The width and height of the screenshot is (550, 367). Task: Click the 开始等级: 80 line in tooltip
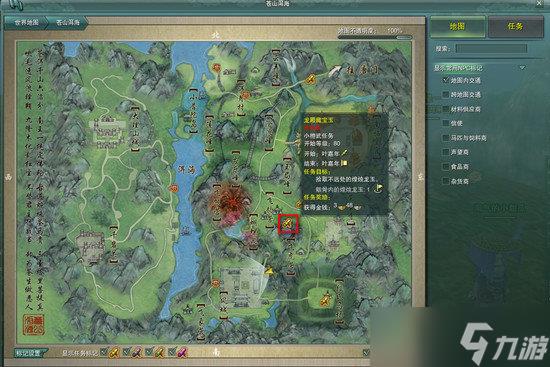click(x=322, y=144)
